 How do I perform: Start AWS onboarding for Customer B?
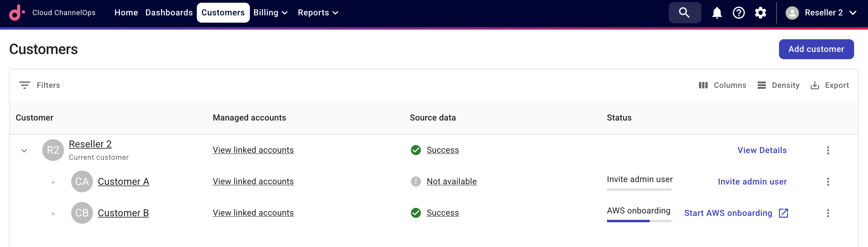coord(729,213)
